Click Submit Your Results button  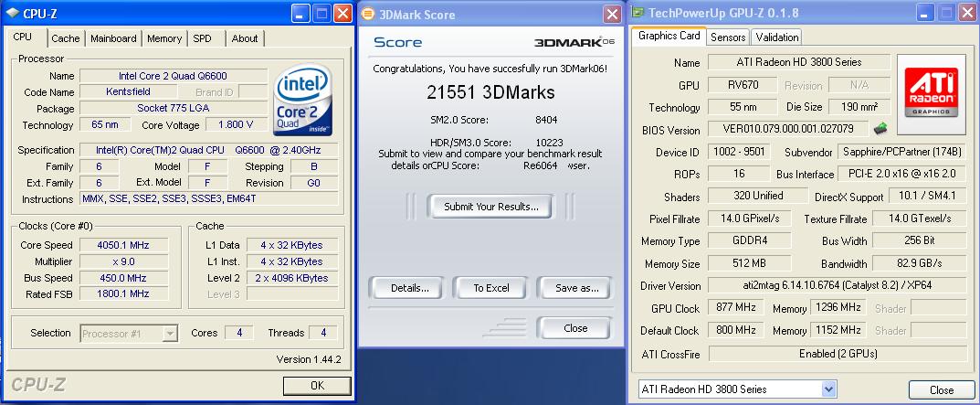[490, 207]
